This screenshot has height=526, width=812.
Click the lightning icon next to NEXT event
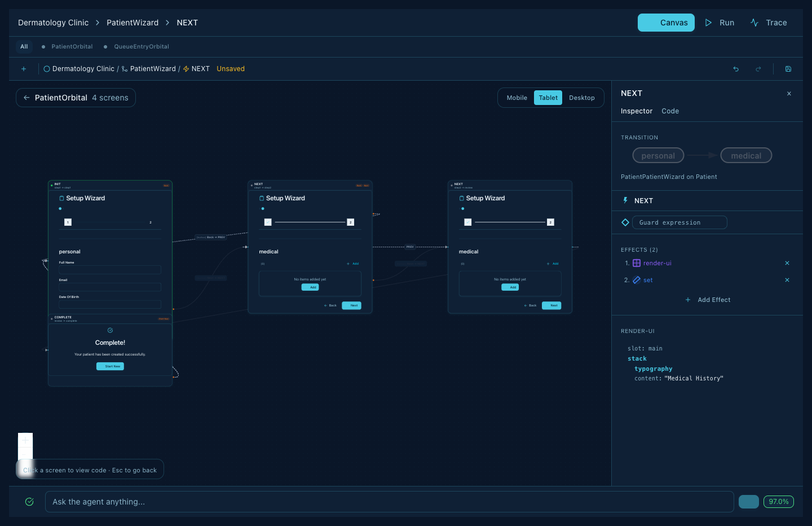click(x=625, y=200)
